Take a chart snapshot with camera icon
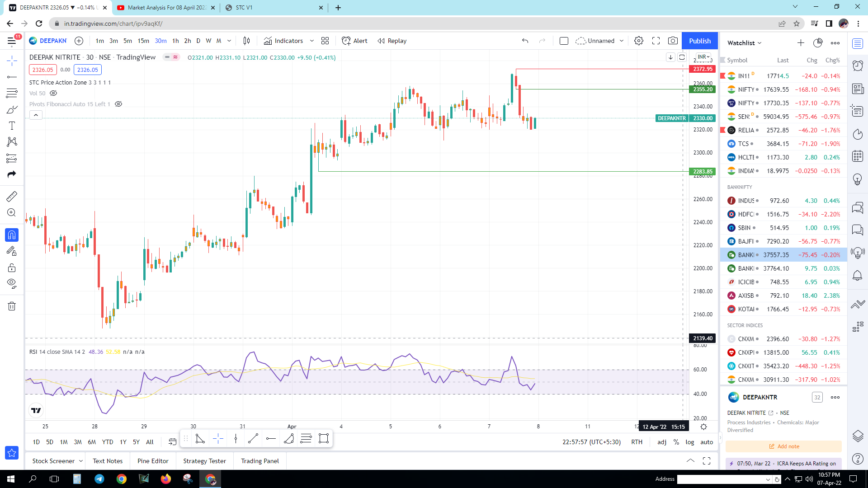 tap(673, 41)
